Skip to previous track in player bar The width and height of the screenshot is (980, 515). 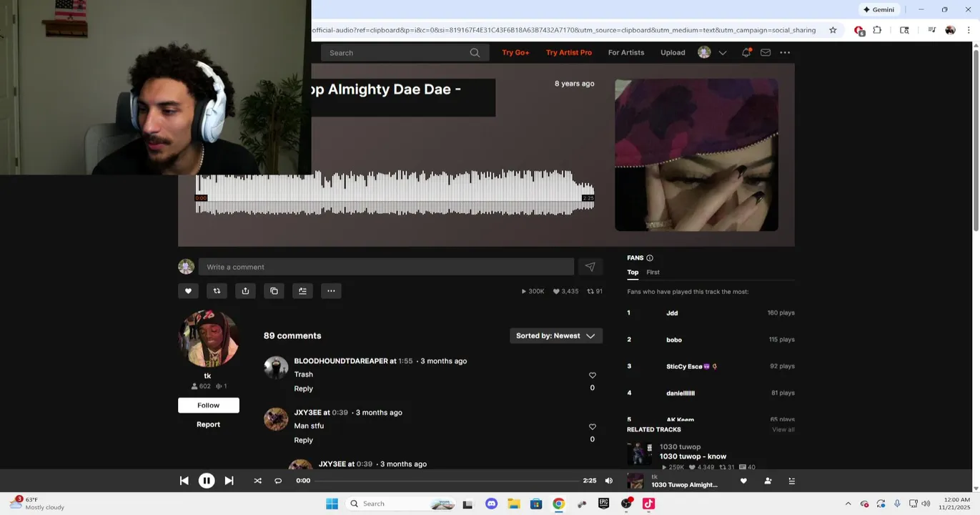click(x=184, y=481)
